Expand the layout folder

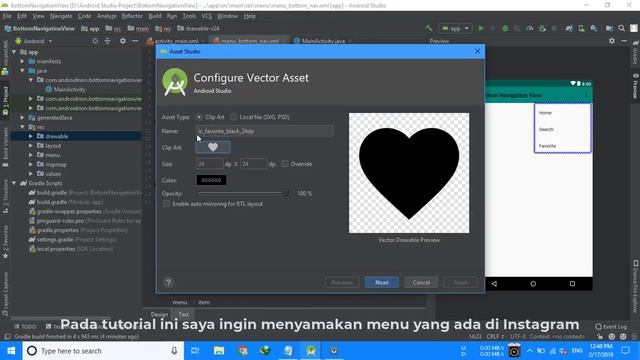pos(31,146)
